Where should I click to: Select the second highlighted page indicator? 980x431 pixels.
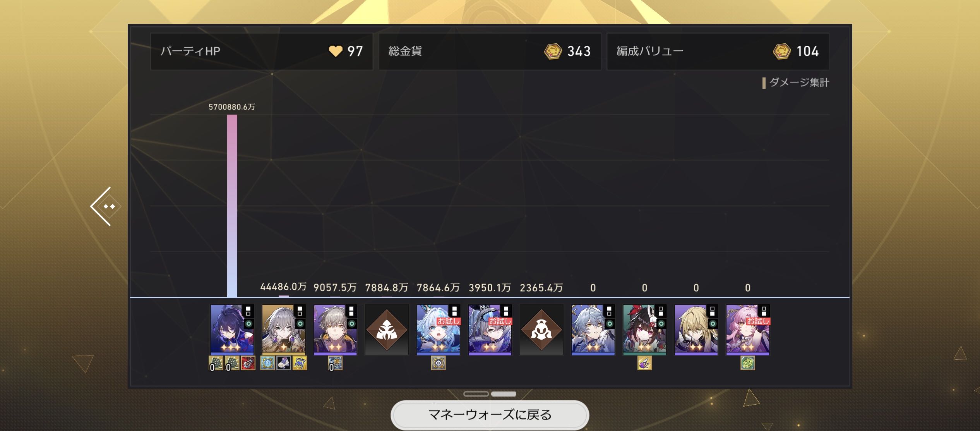click(504, 394)
